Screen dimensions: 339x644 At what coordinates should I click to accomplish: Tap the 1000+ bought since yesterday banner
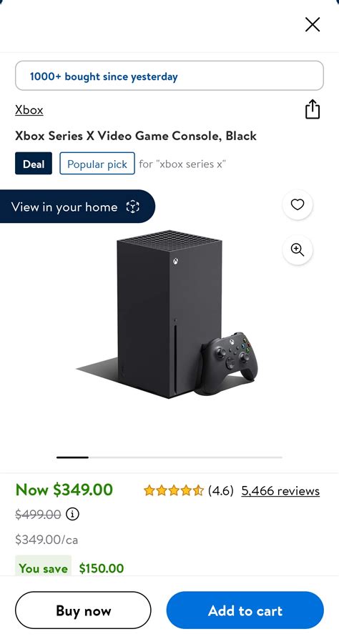click(x=169, y=76)
